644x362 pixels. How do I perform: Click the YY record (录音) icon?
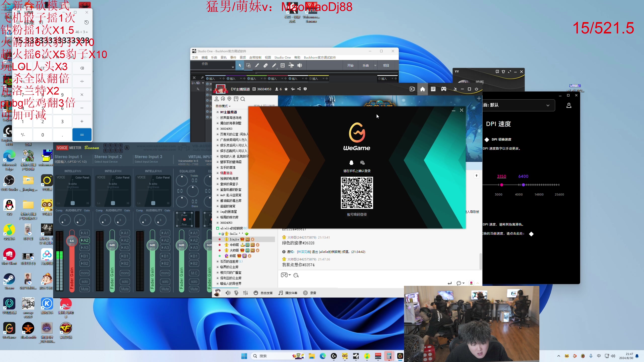coord(305,293)
